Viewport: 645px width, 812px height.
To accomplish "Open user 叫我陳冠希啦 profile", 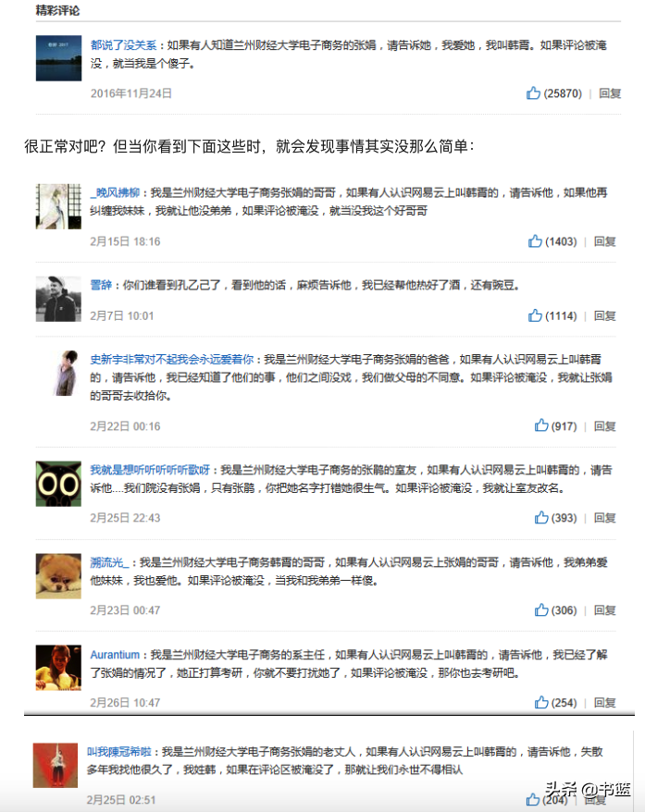I will pyautogui.click(x=119, y=751).
